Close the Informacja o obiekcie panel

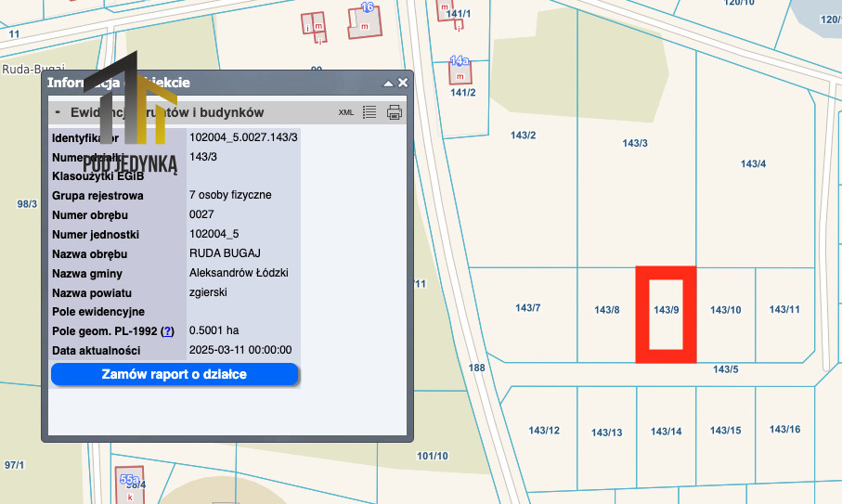coord(403,83)
